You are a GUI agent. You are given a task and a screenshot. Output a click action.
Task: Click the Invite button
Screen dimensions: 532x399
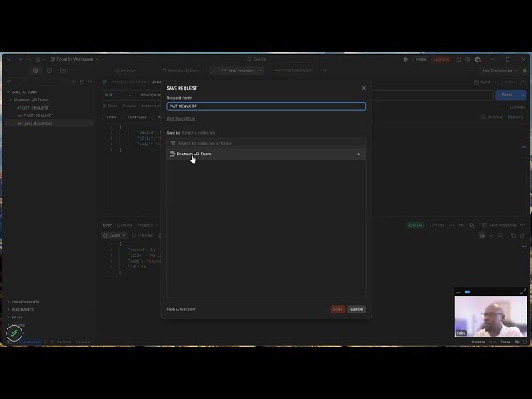(421, 59)
